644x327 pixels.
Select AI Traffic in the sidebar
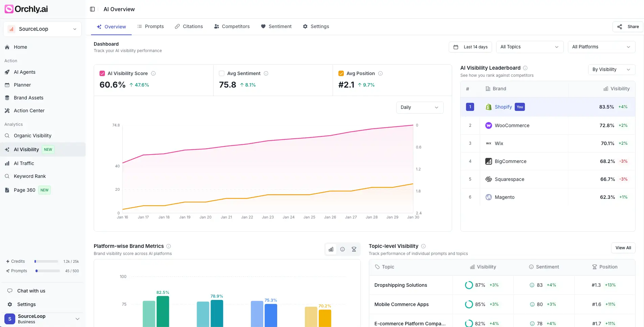coord(24,163)
